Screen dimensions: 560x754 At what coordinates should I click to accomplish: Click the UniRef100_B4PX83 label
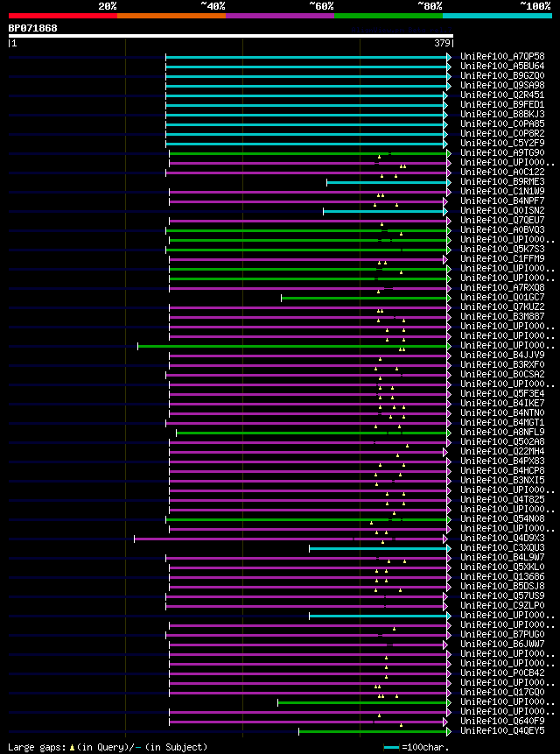point(502,461)
